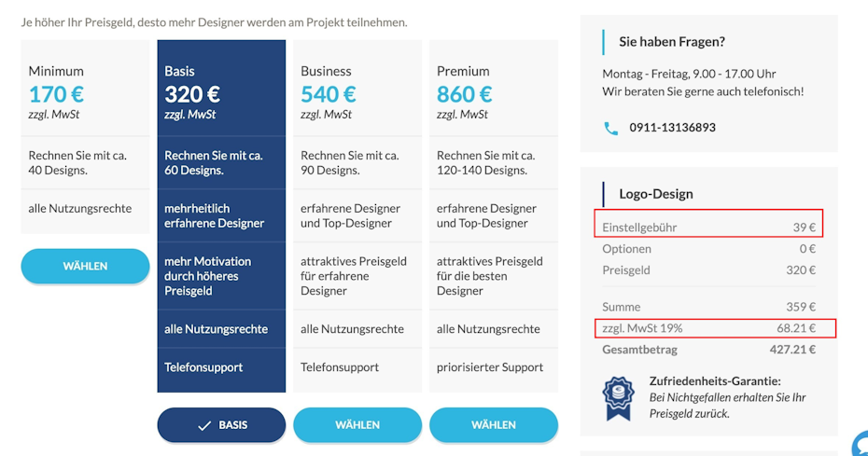Click the blue phone handset icon

pyautogui.click(x=610, y=129)
